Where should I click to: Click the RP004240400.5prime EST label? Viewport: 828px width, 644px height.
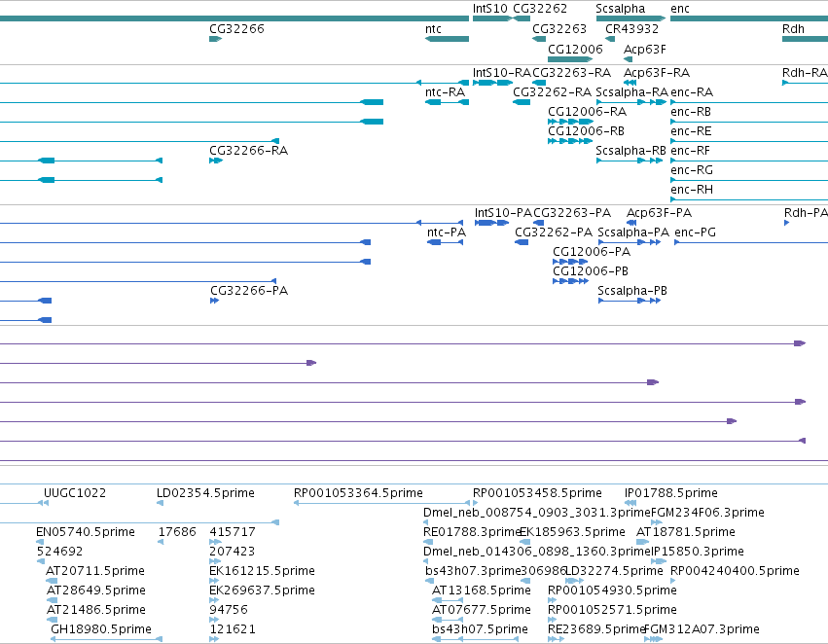[x=735, y=572]
